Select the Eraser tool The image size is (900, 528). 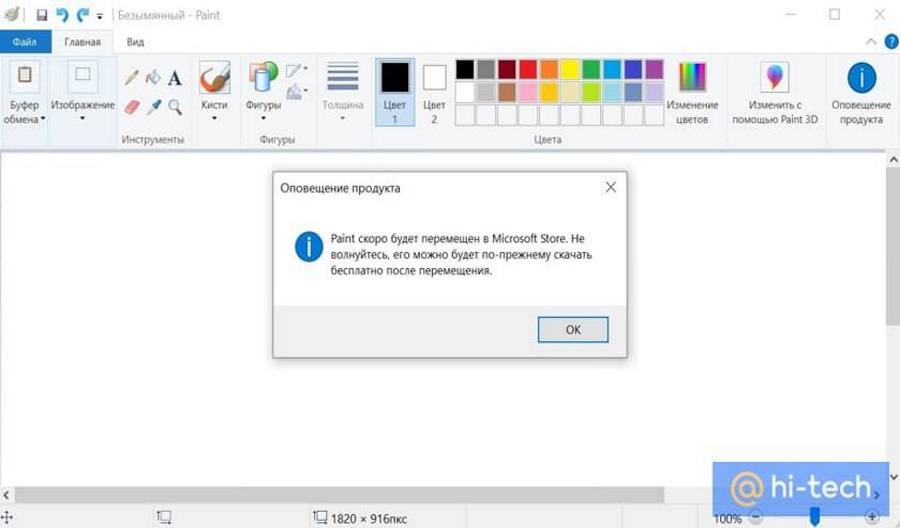[132, 107]
